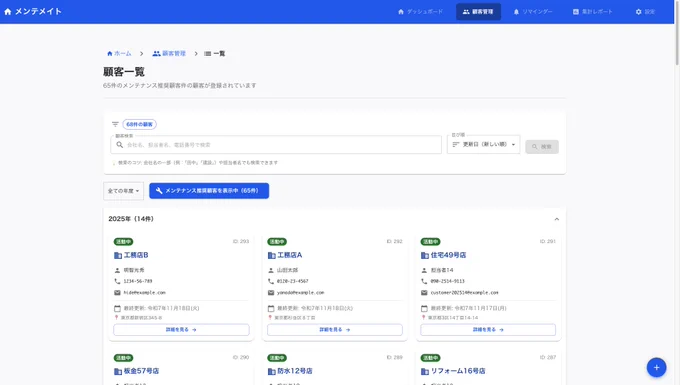Open the 工務店A customer name link
680x385 pixels.
(290, 255)
